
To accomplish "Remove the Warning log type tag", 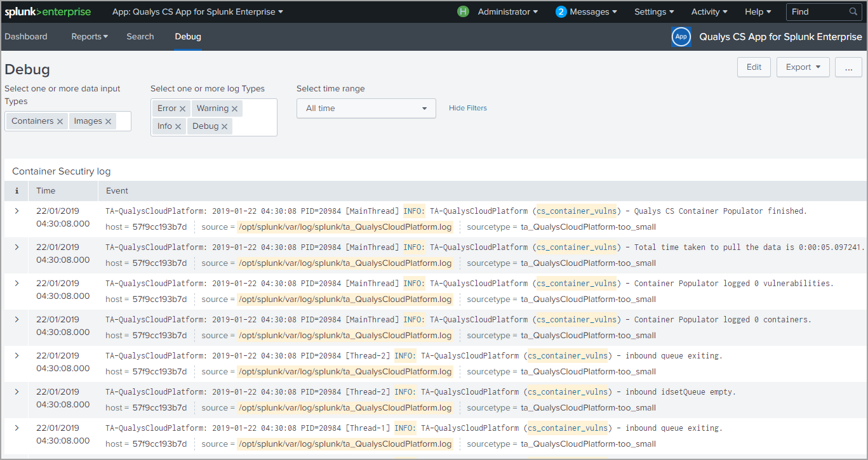I will (x=234, y=108).
